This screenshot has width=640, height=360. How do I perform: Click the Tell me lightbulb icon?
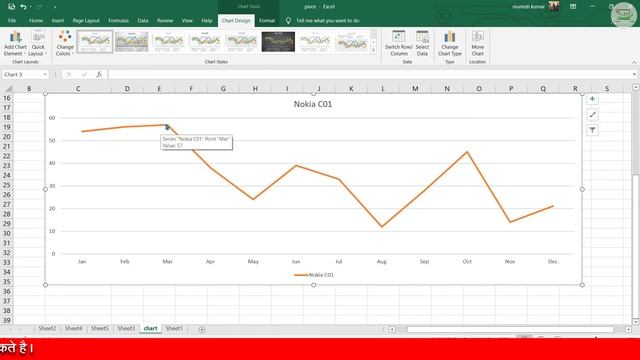tap(288, 20)
